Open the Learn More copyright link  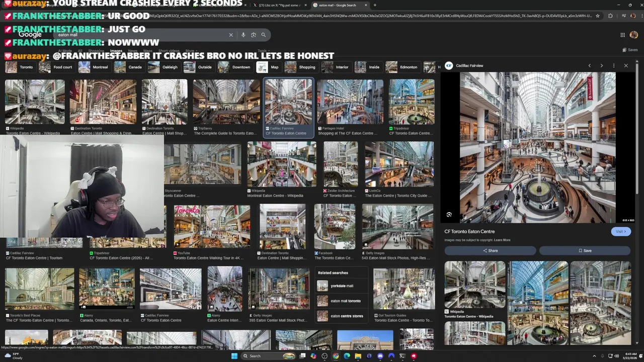tap(502, 240)
